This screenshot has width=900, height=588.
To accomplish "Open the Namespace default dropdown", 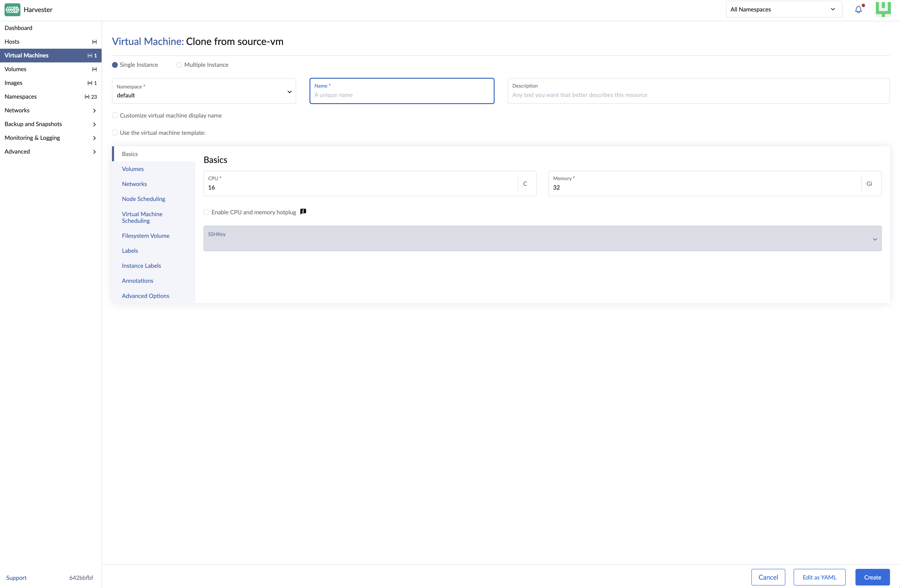I will 204,91.
